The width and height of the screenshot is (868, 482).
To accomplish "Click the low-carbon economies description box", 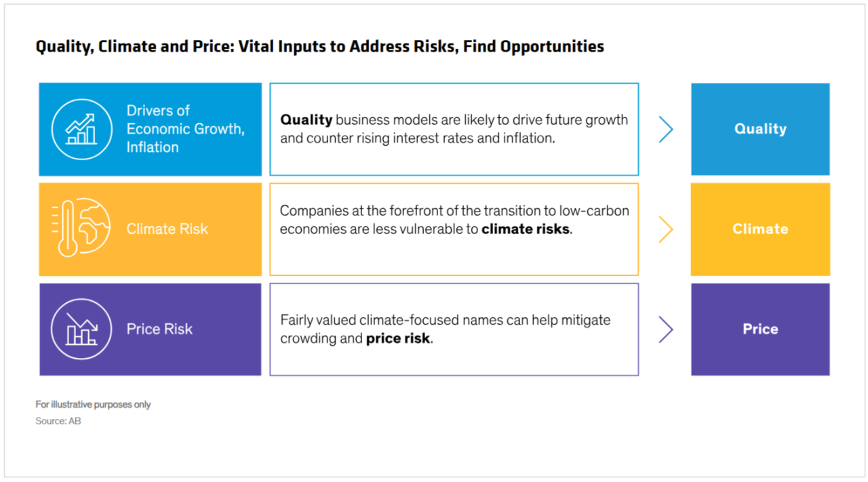I will [x=454, y=229].
